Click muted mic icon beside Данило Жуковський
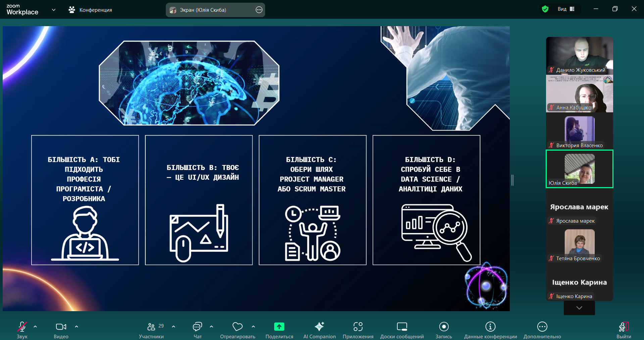This screenshot has width=644, height=340. 551,70
